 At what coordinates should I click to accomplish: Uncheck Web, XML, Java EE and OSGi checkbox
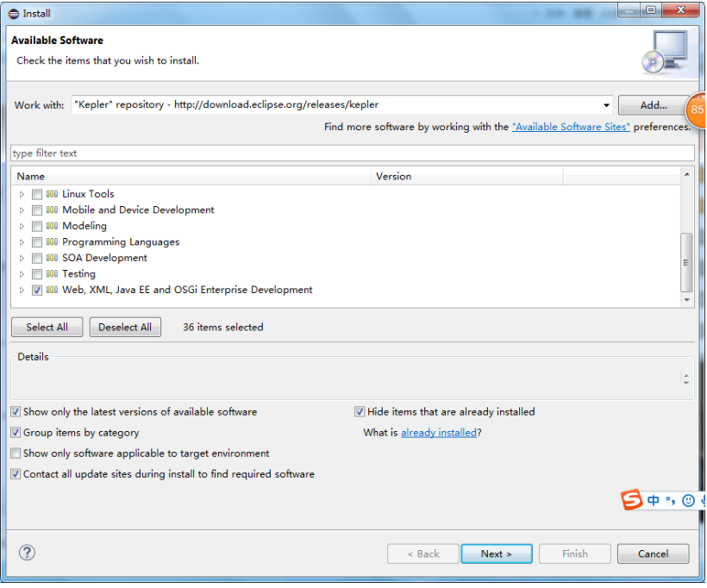pos(37,290)
